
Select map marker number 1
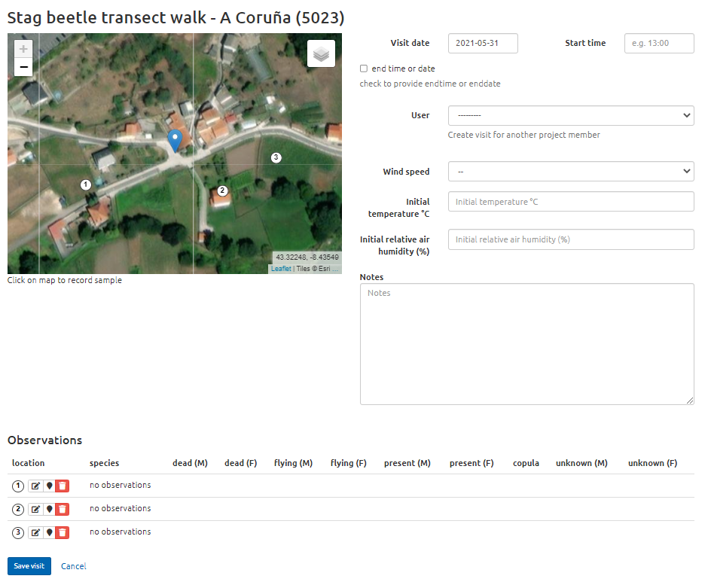(85, 184)
